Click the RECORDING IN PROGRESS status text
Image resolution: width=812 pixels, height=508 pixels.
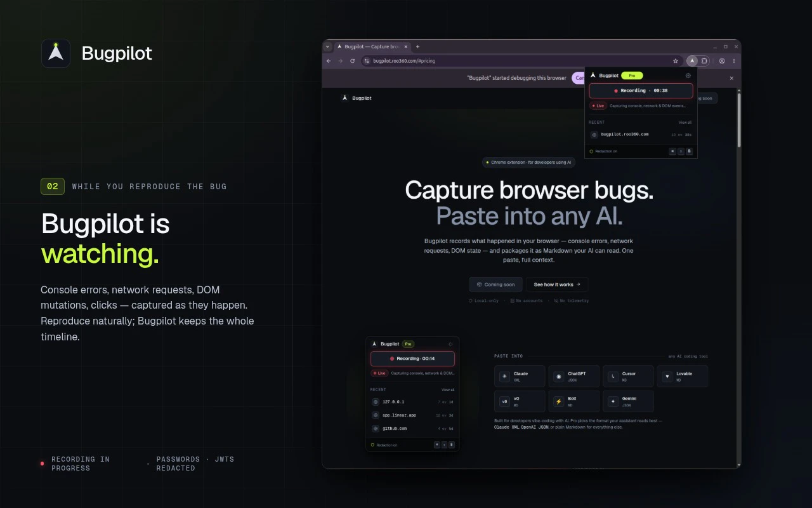[81, 464]
